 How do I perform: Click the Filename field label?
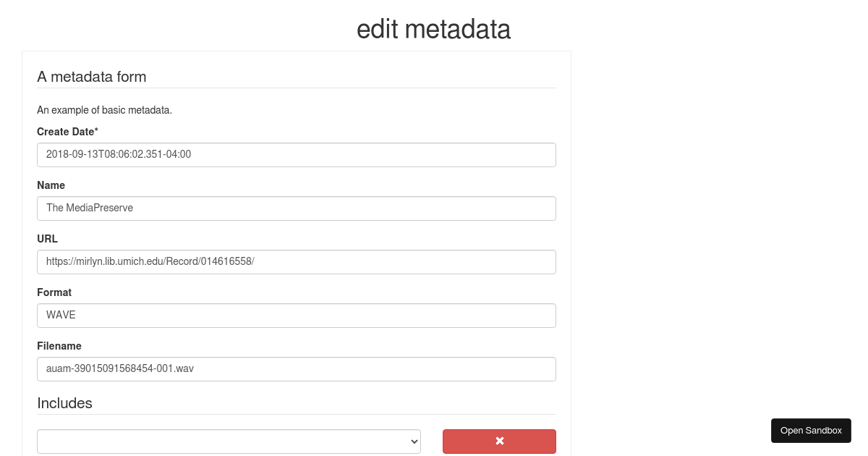59,346
